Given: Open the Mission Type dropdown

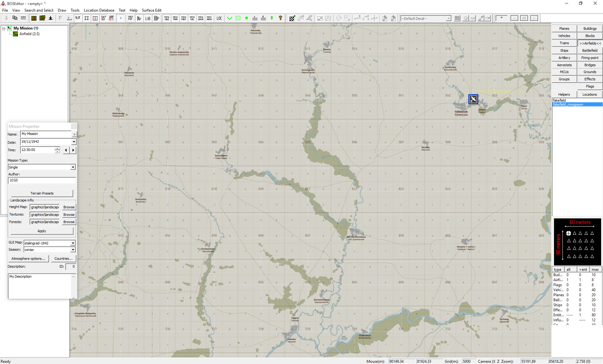Looking at the screenshot, I should (73, 167).
